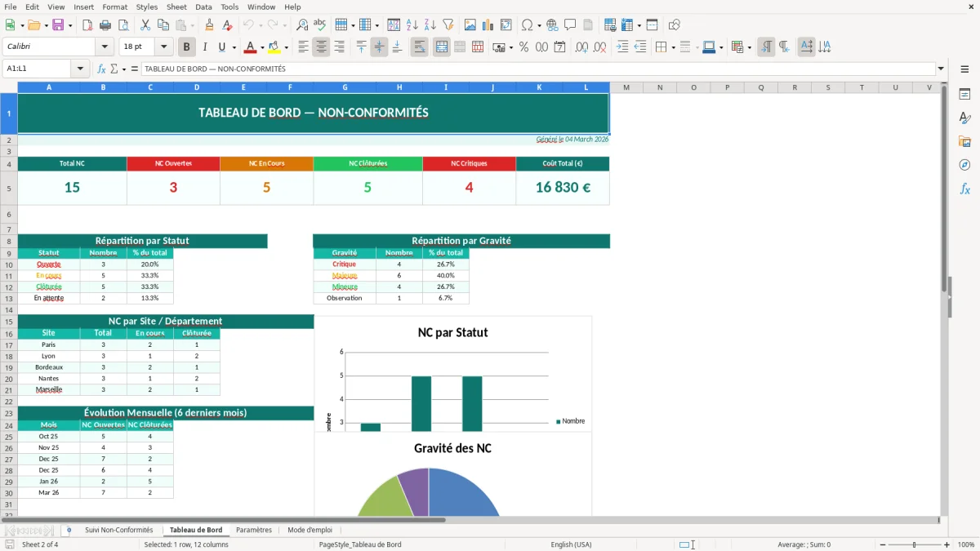Viewport: 980px width, 551px height.
Task: Open font color dropdown arrow
Action: 262,47
